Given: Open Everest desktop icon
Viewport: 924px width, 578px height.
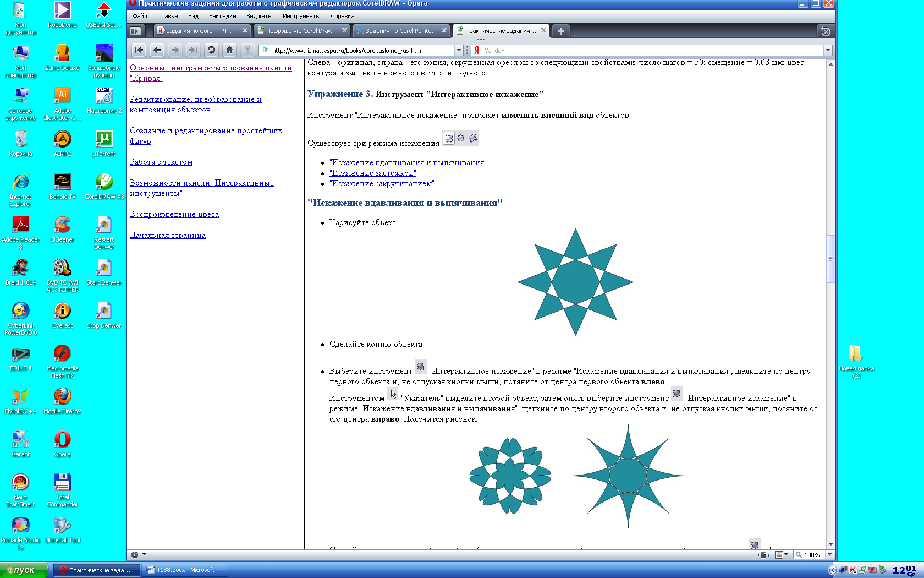Looking at the screenshot, I should pyautogui.click(x=62, y=315).
